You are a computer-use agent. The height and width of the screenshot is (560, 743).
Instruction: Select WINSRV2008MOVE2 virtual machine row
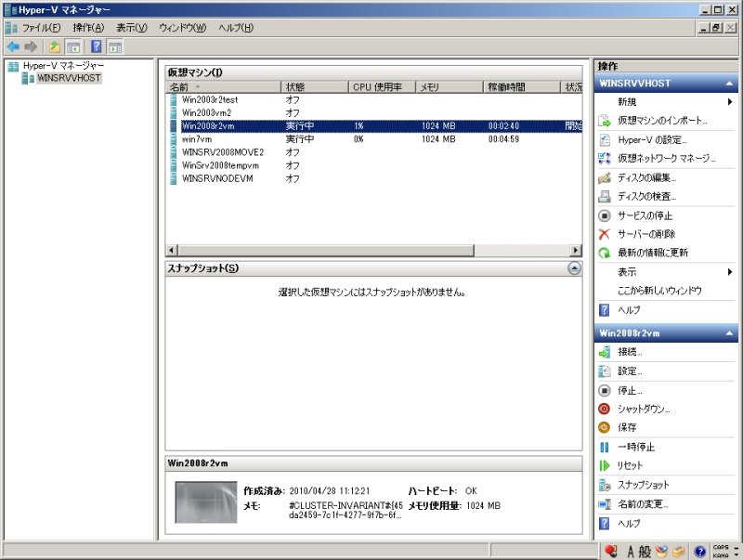point(374,152)
